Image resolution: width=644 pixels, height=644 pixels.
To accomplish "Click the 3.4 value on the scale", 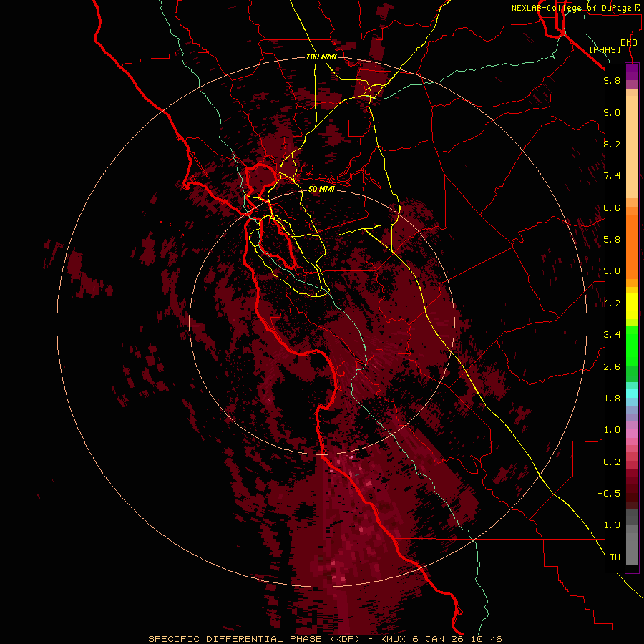I will point(612,335).
